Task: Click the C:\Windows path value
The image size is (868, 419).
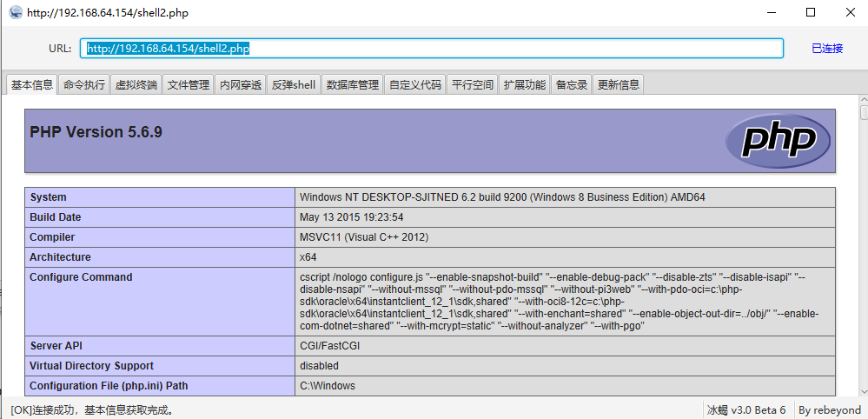Action: (328, 386)
